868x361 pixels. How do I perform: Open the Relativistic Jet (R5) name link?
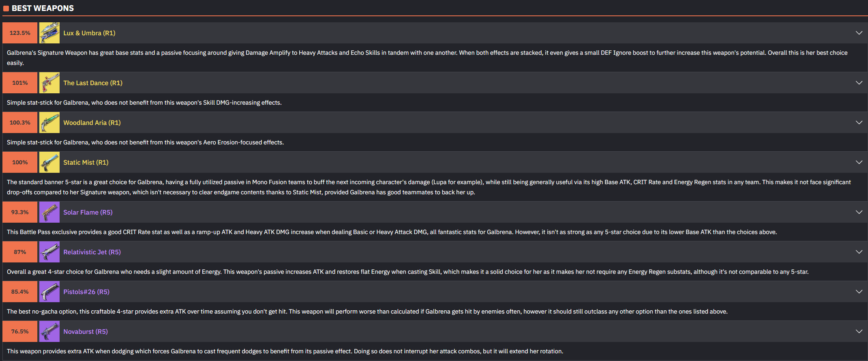click(x=92, y=252)
